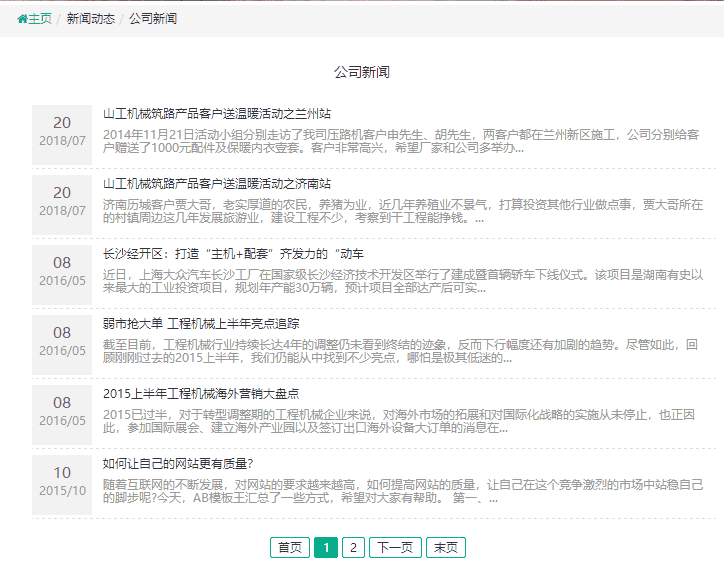Go to pagination page 2
The width and height of the screenshot is (724, 565).
pos(353,548)
